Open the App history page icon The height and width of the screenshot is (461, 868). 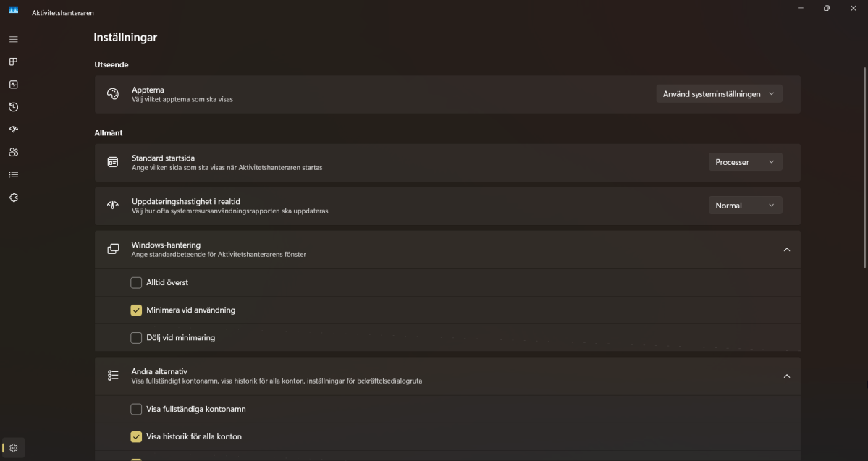[x=13, y=107]
